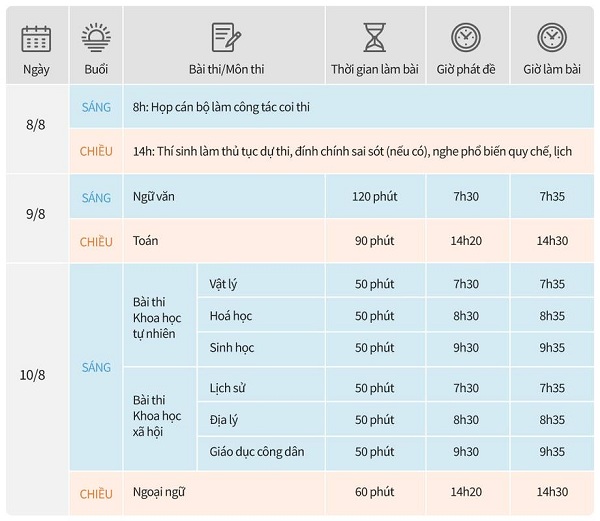The image size is (600, 521).
Task: Click the Toán subject cell
Action: [224, 241]
